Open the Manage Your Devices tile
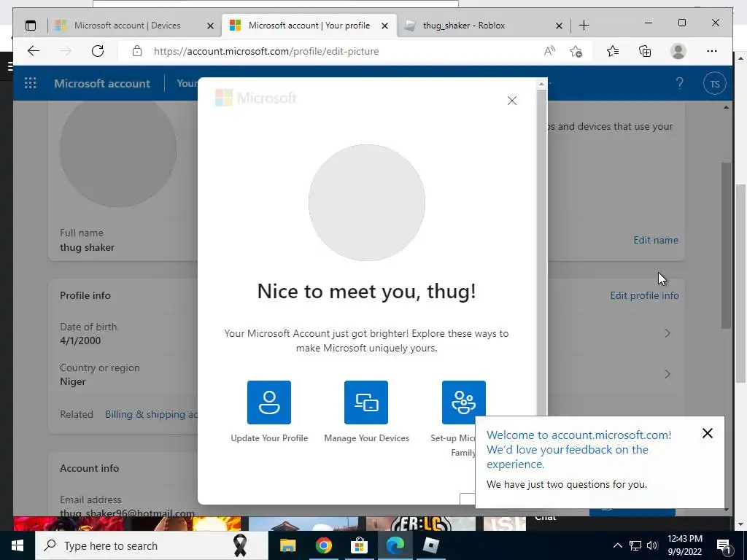 (x=366, y=402)
